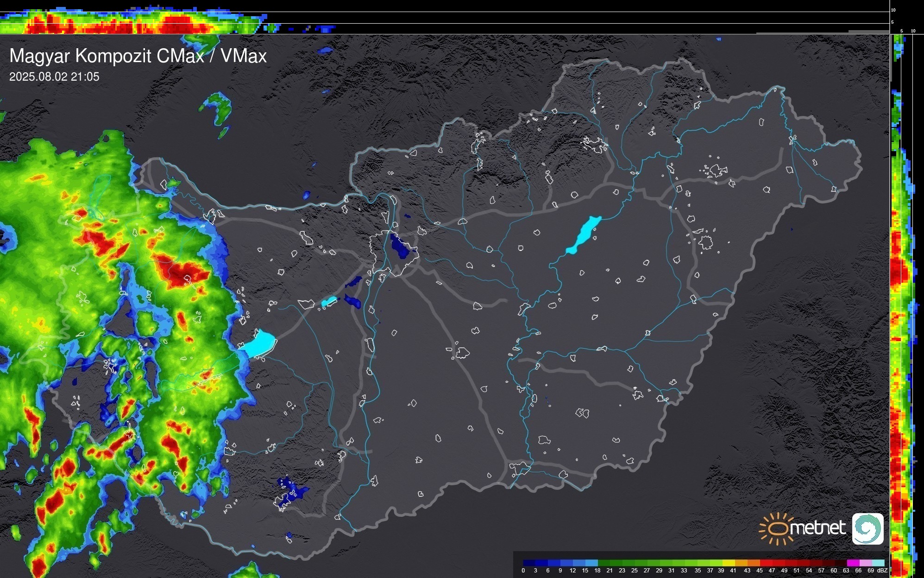Click the Lake Balaton cyan shape
Viewport: 924px width, 578px height.
pos(259,343)
